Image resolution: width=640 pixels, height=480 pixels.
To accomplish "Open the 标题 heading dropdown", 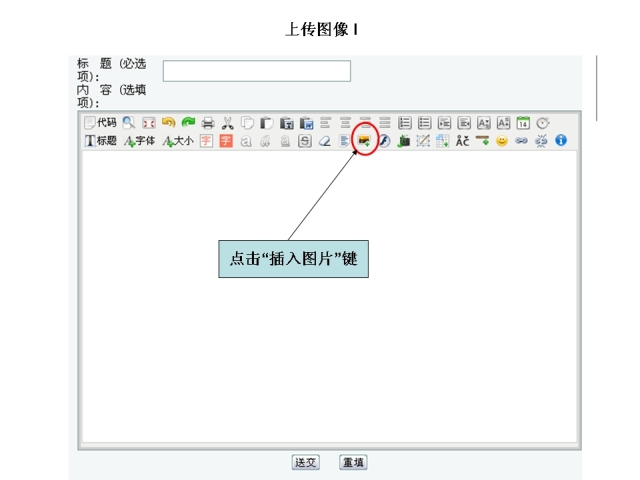I will tap(100, 141).
